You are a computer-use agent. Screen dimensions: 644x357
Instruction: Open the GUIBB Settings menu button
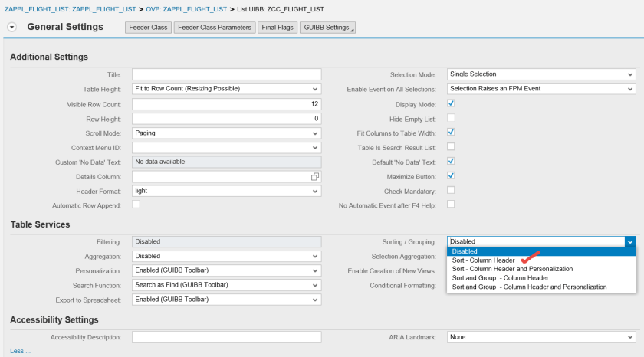pos(327,28)
